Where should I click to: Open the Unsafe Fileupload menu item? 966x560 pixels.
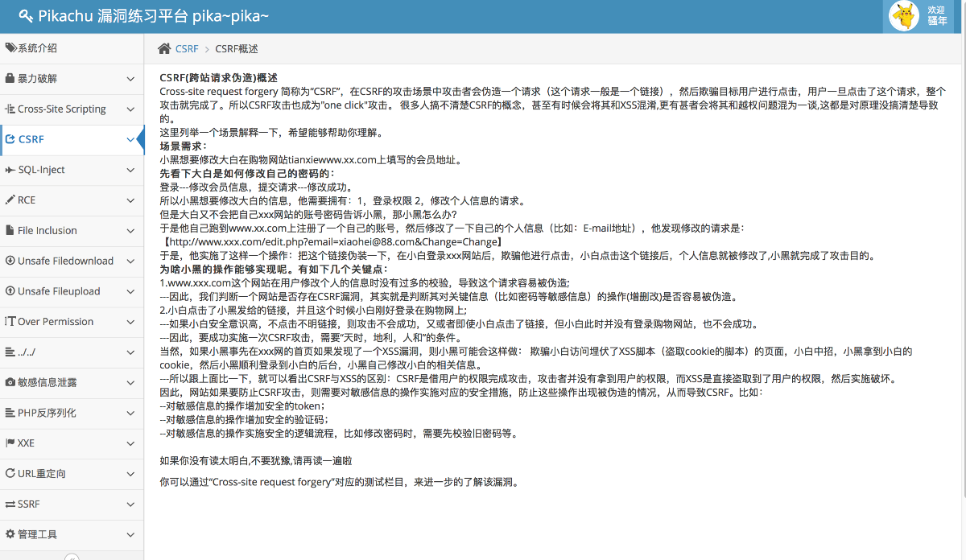coord(59,291)
